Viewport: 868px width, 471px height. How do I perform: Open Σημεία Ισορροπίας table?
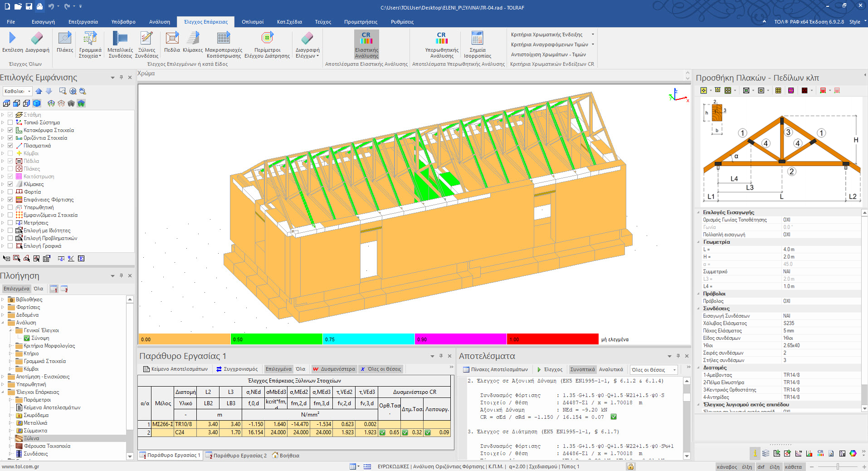click(478, 44)
